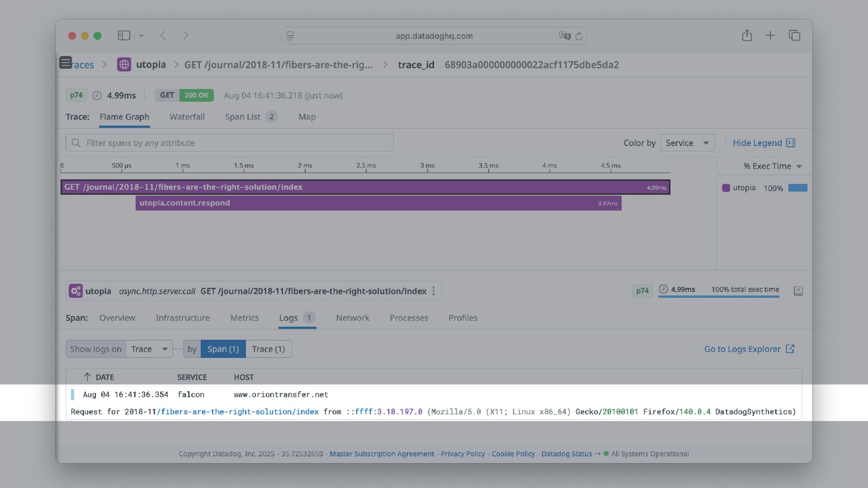This screenshot has width=868, height=488.
Task: Open the Color by Service dropdown
Action: coord(687,143)
